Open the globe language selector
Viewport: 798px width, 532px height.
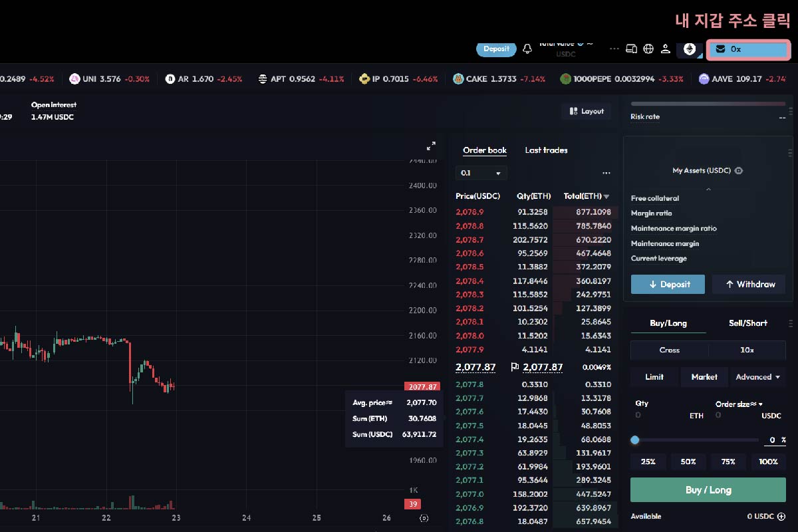pyautogui.click(x=648, y=49)
